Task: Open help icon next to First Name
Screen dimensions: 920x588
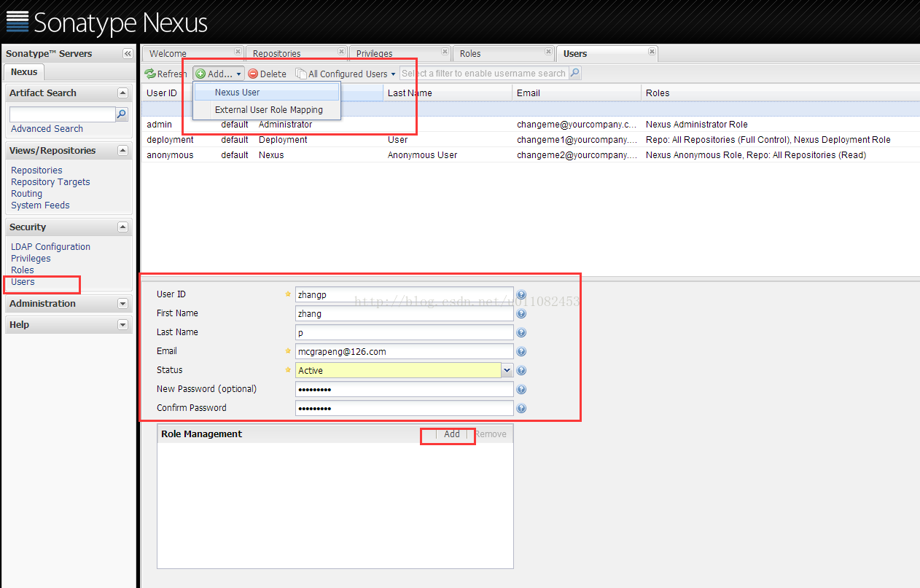Action: [x=521, y=313]
